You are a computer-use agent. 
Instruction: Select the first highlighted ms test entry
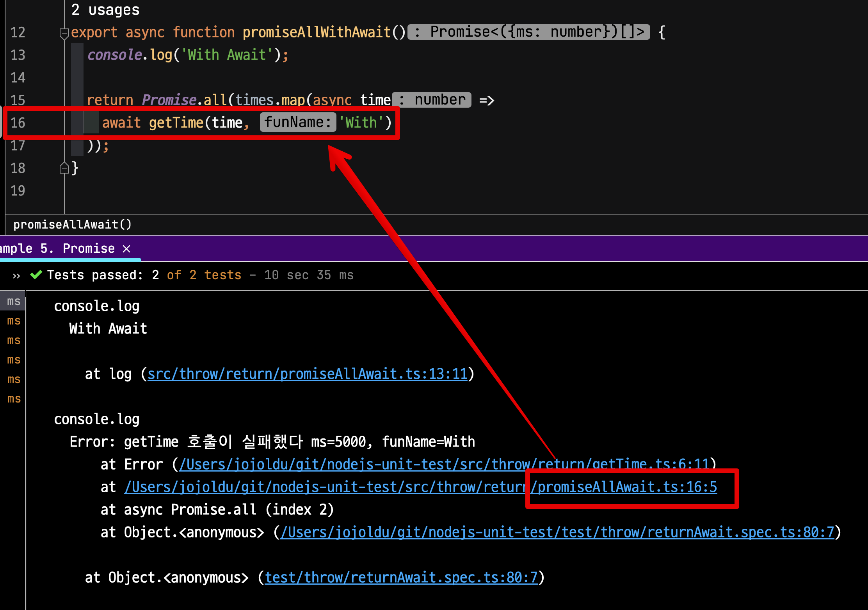tap(14, 301)
